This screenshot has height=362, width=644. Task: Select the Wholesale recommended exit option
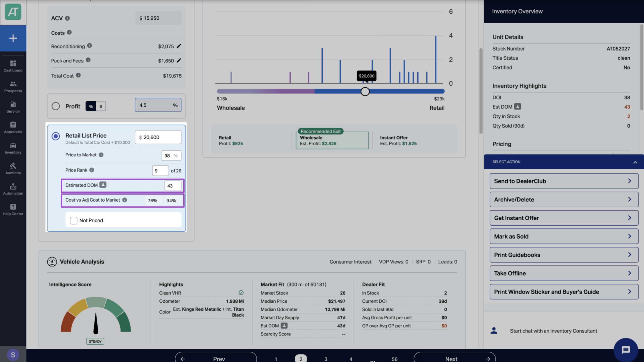[332, 140]
